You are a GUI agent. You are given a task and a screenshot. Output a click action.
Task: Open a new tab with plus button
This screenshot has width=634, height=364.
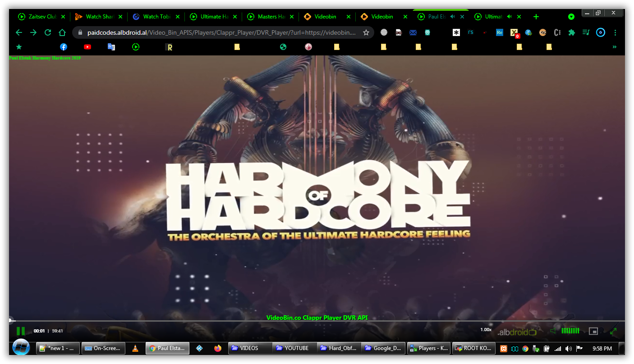point(536,17)
